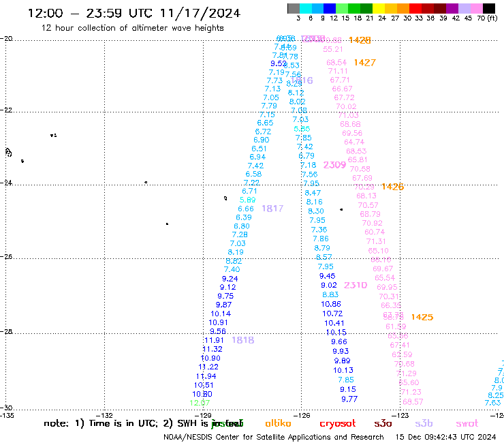Image resolution: width=504 pixels, height=443 pixels.
Task: Click the subtitle '12 hour collection of altimeter wave heights'
Action: click(132, 28)
